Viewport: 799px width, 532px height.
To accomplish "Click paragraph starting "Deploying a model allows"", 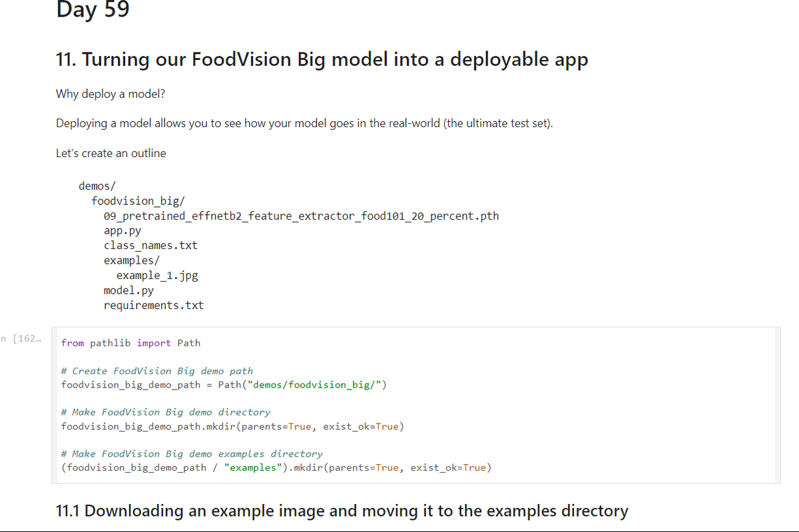I will (x=304, y=124).
